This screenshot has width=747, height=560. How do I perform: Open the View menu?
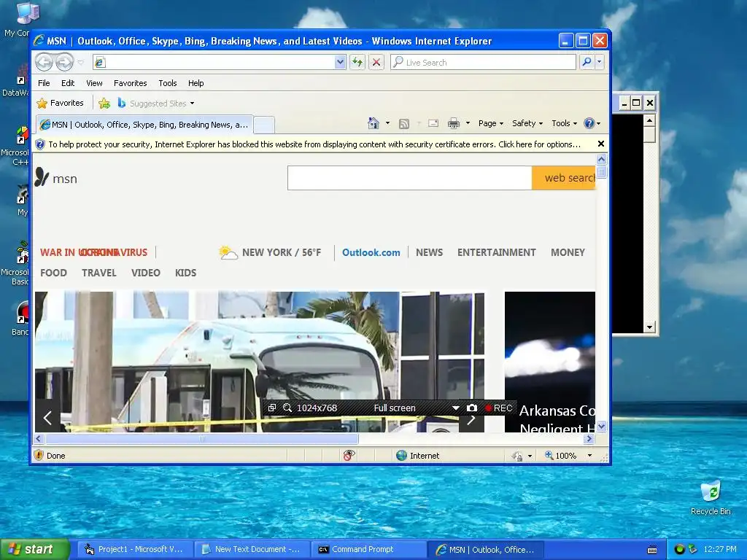click(94, 83)
